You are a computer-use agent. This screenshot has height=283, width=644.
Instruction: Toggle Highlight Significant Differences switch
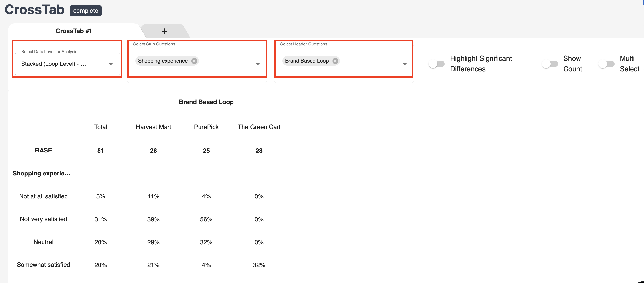pos(436,64)
